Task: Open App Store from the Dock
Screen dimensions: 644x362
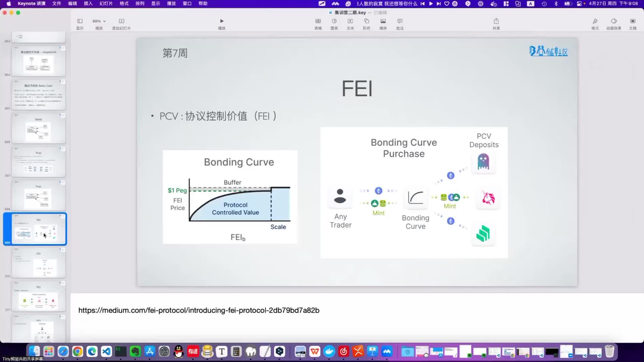Action: (150, 352)
